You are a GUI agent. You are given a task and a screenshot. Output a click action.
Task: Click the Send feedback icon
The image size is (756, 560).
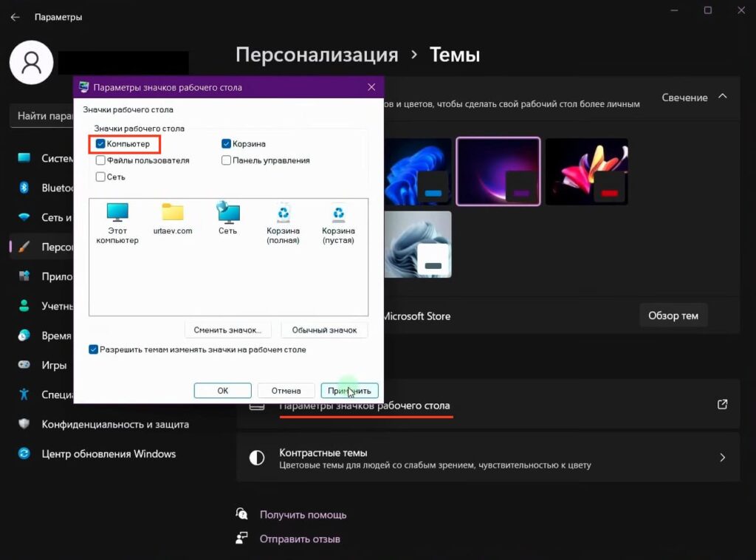241,538
